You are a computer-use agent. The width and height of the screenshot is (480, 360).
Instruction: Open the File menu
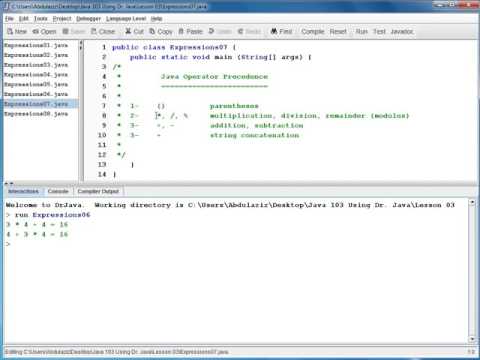[9, 19]
